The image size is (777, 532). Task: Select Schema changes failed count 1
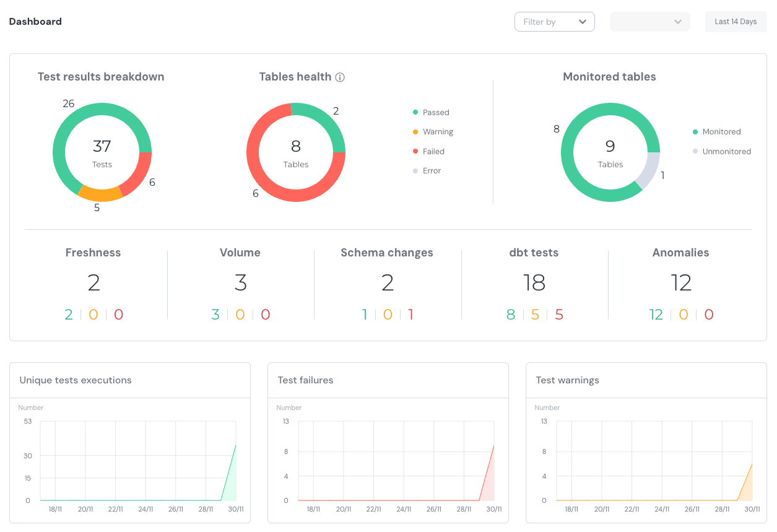coord(410,315)
